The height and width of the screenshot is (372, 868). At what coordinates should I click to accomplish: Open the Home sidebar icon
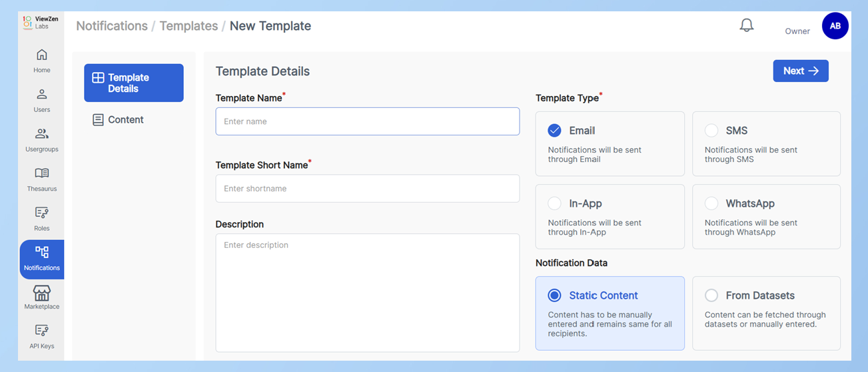click(x=42, y=55)
